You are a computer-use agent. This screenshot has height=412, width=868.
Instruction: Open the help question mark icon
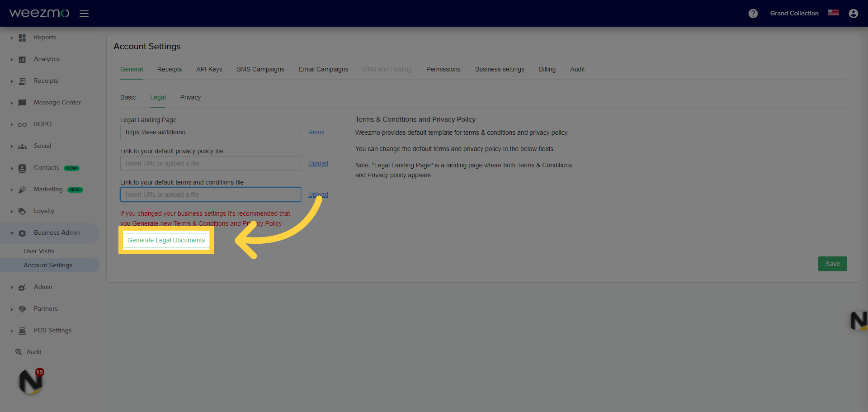pos(753,14)
